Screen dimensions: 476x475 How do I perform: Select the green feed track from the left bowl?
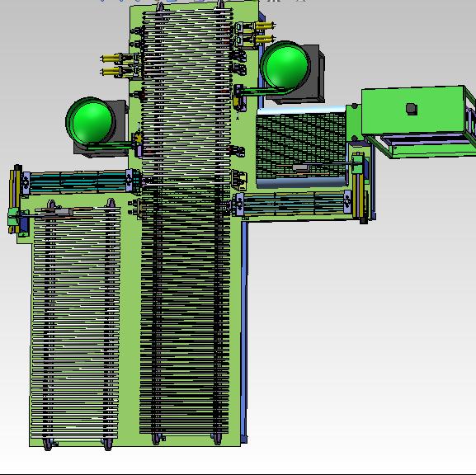click(x=109, y=146)
